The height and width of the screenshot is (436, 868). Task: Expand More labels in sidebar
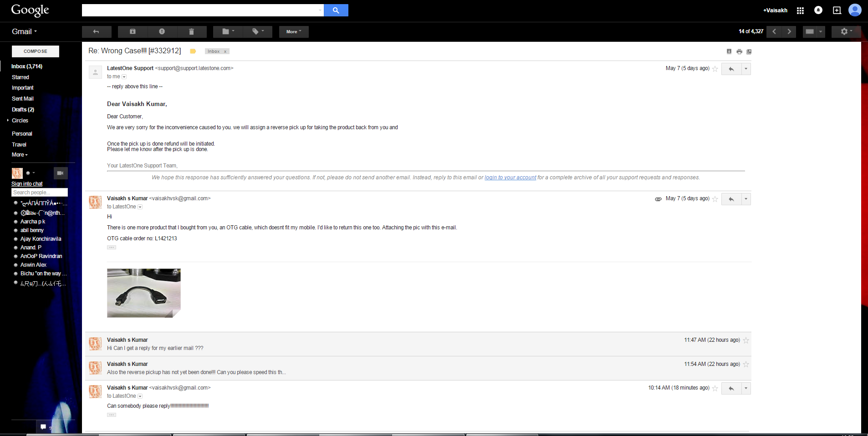(x=20, y=155)
